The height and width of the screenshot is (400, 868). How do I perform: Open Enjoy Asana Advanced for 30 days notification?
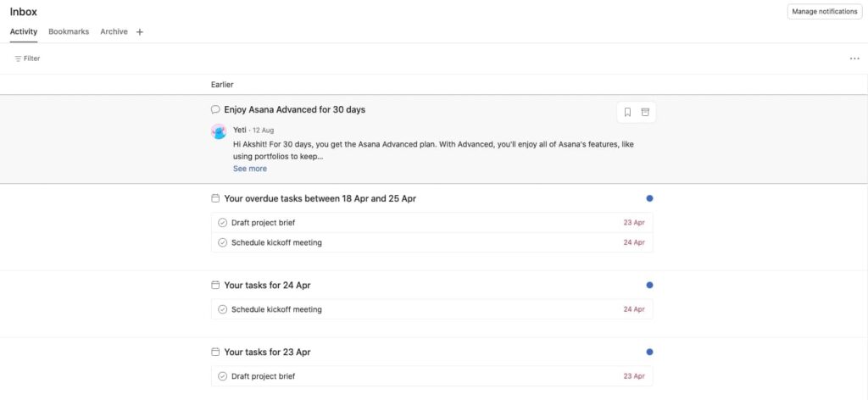pyautogui.click(x=294, y=109)
